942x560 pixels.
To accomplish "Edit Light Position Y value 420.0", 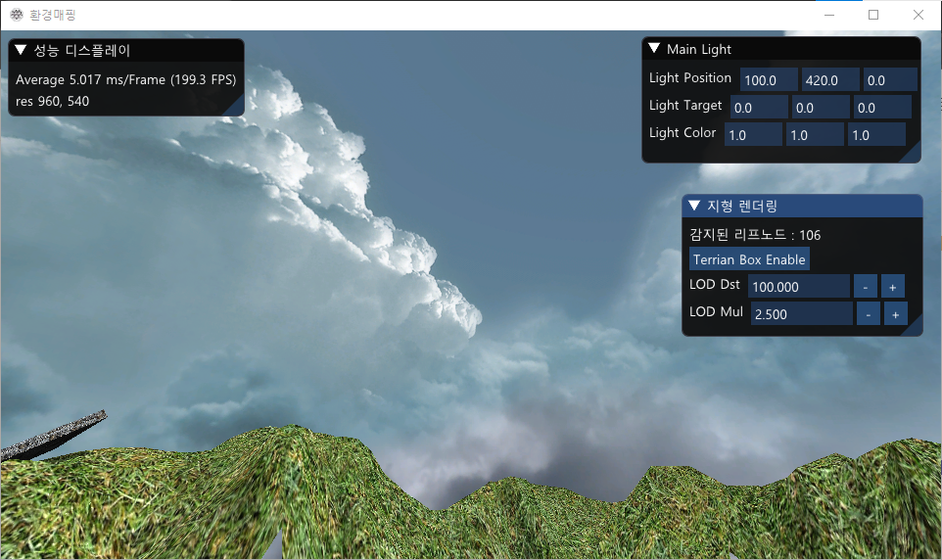I will click(x=830, y=80).
